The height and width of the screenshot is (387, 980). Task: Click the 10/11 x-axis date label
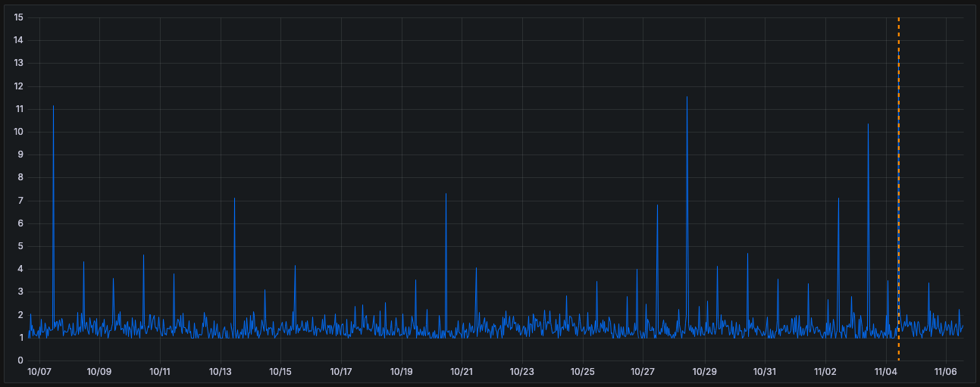160,372
